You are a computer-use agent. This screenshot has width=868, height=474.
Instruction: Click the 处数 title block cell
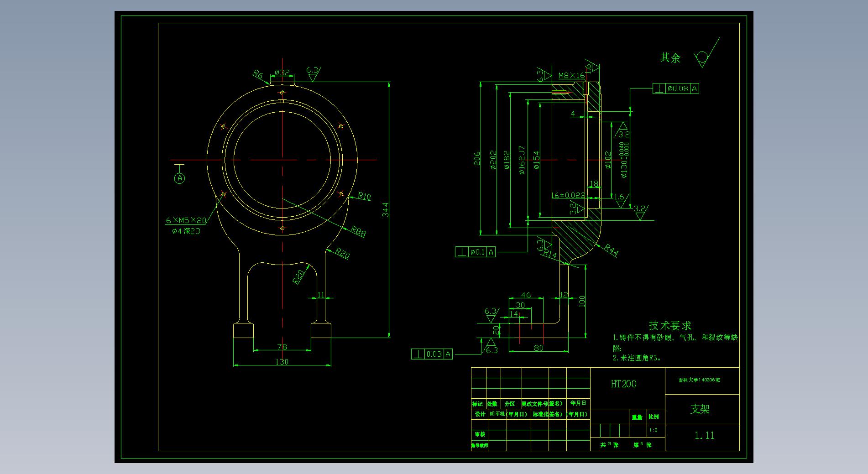coord(492,404)
